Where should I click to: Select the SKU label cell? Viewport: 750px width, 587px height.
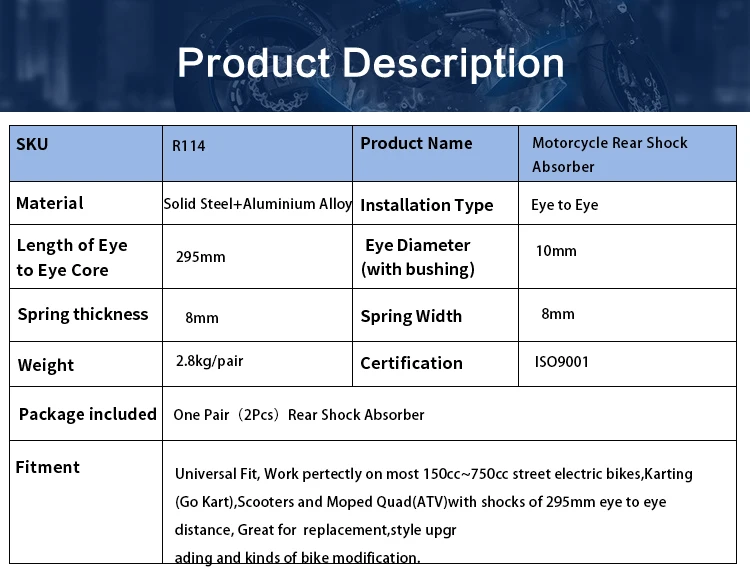[x=32, y=144]
